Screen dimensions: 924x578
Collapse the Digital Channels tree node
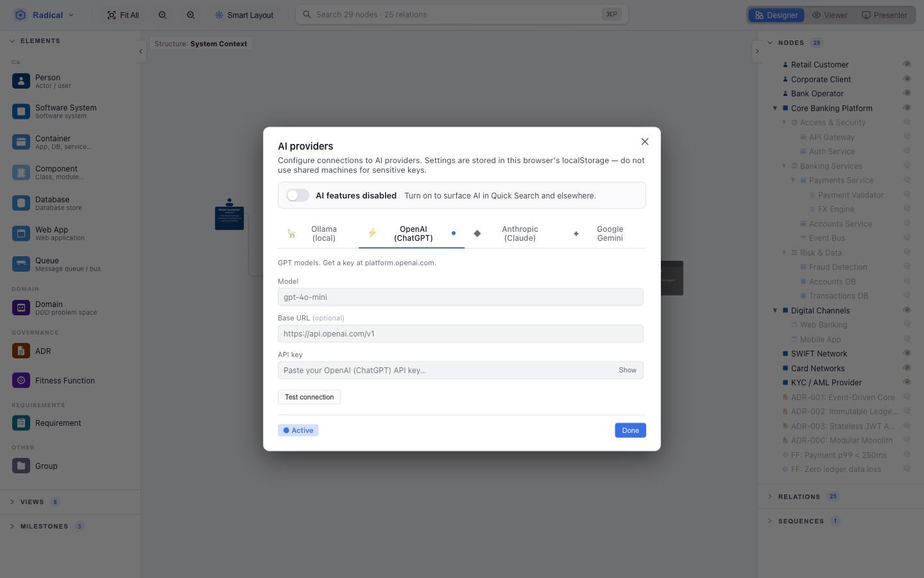775,310
